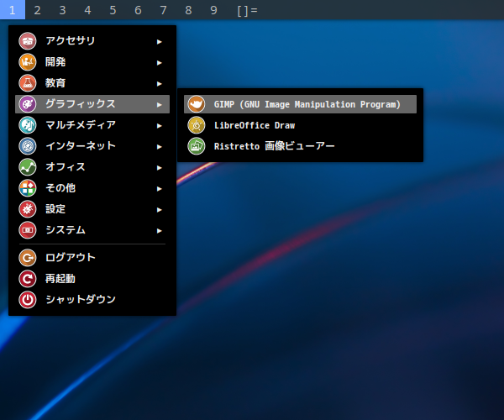Select the その他 menu entry
This screenshot has width=504, height=420.
(x=92, y=188)
